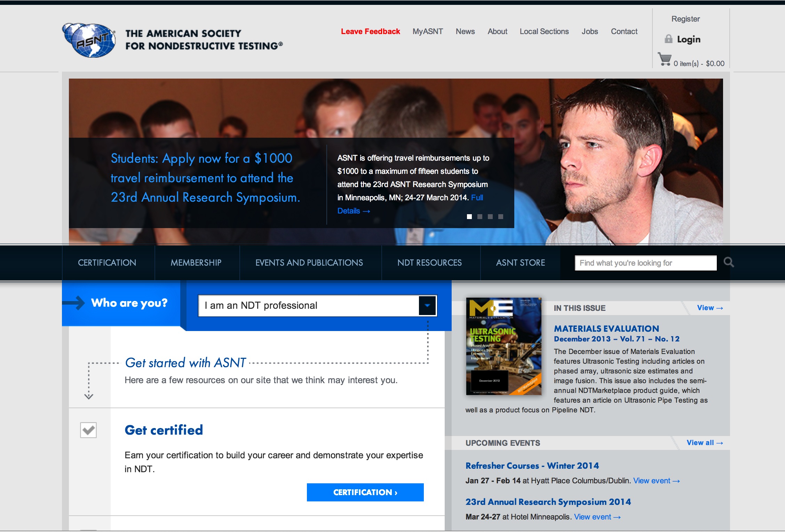Viewport: 785px width, 532px height.
Task: Click the 'I am an NDT professional' text
Action: click(261, 305)
